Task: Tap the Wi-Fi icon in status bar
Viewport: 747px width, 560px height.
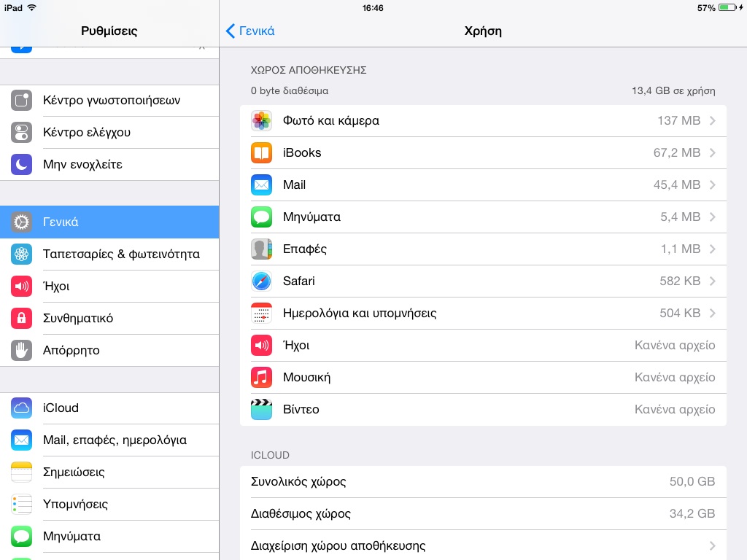Action: click(32, 7)
